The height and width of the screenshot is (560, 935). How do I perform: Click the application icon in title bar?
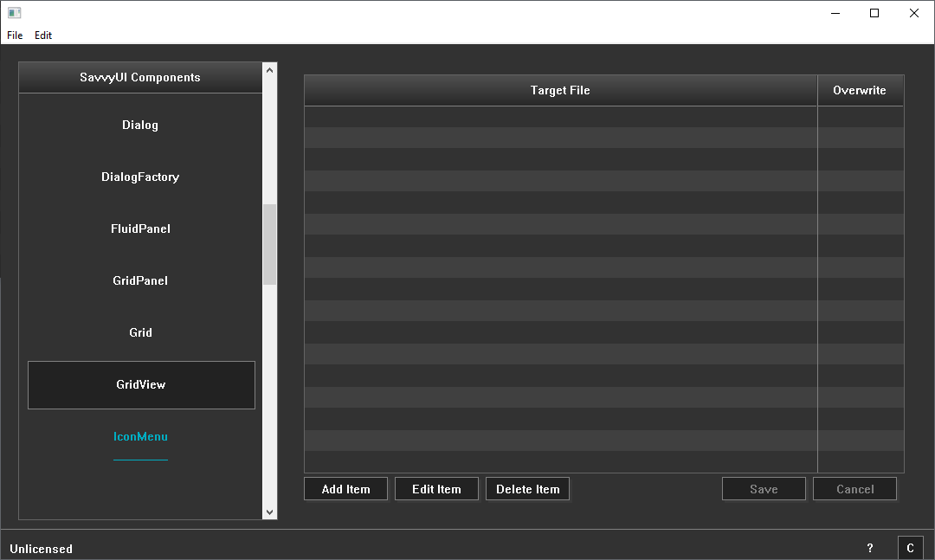(14, 13)
